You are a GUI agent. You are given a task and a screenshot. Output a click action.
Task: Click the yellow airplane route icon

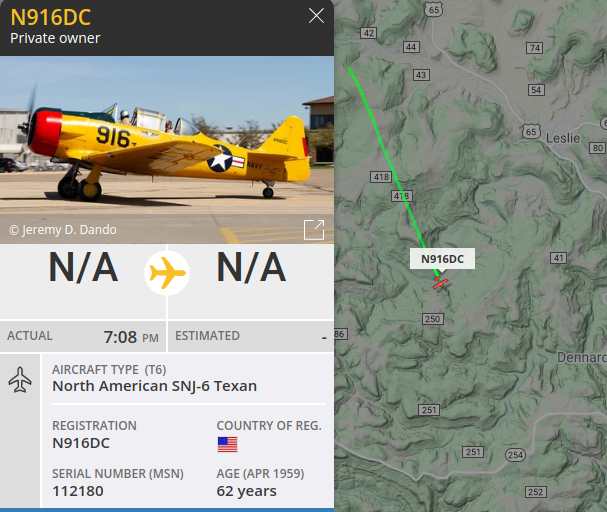click(x=167, y=273)
